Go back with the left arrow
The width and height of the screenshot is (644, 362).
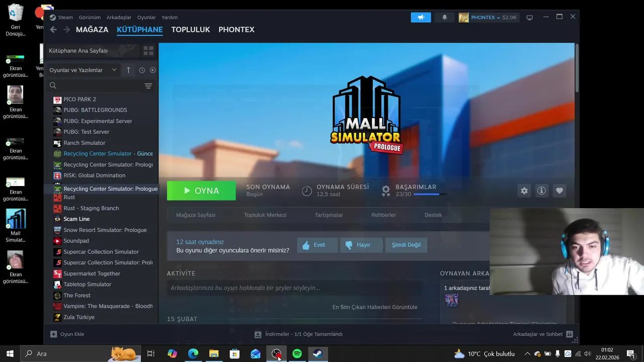tap(53, 30)
